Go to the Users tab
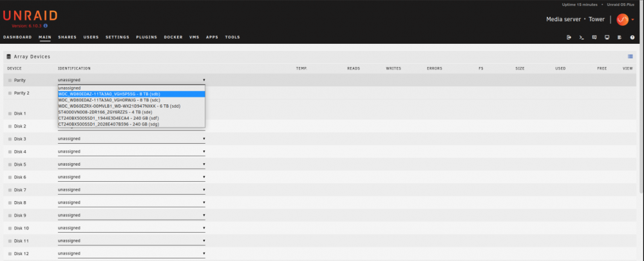 91,37
